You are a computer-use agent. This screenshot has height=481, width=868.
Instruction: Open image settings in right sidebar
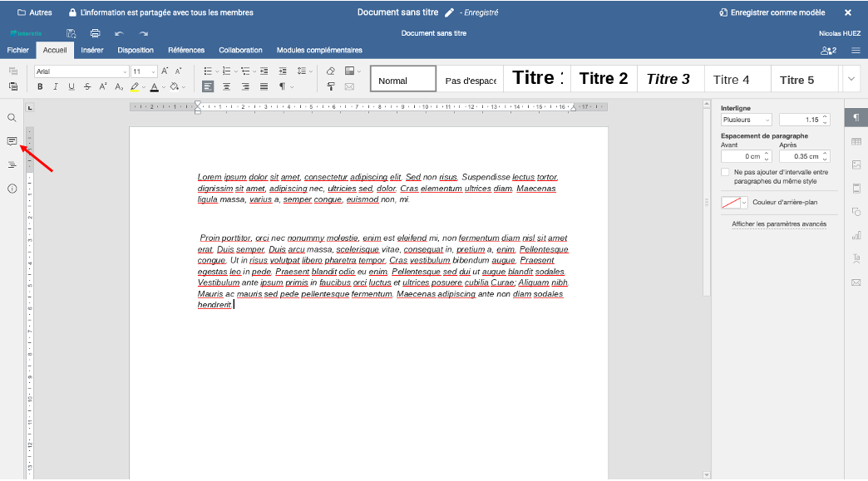point(856,164)
